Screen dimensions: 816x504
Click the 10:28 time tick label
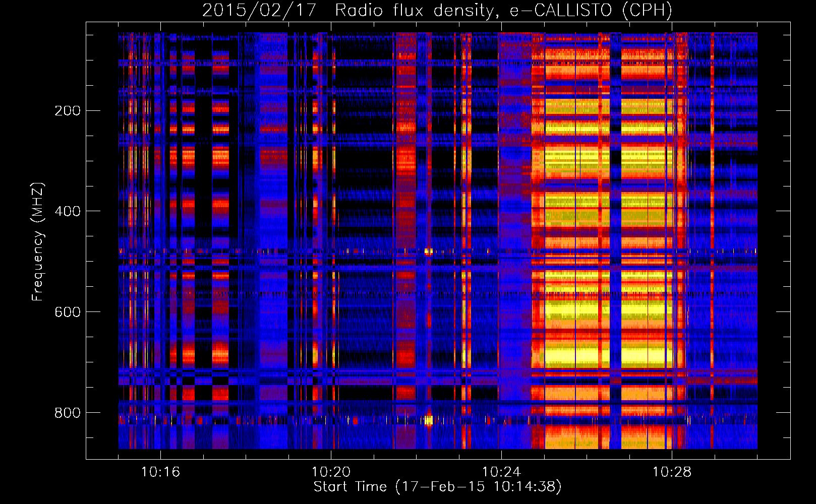[x=672, y=472]
